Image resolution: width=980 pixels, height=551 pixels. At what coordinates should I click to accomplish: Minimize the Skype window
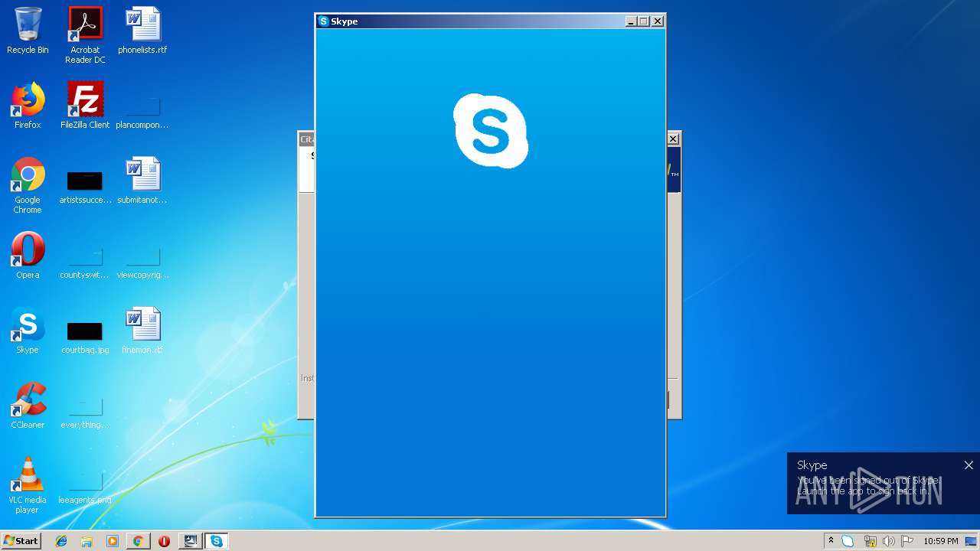coord(631,21)
